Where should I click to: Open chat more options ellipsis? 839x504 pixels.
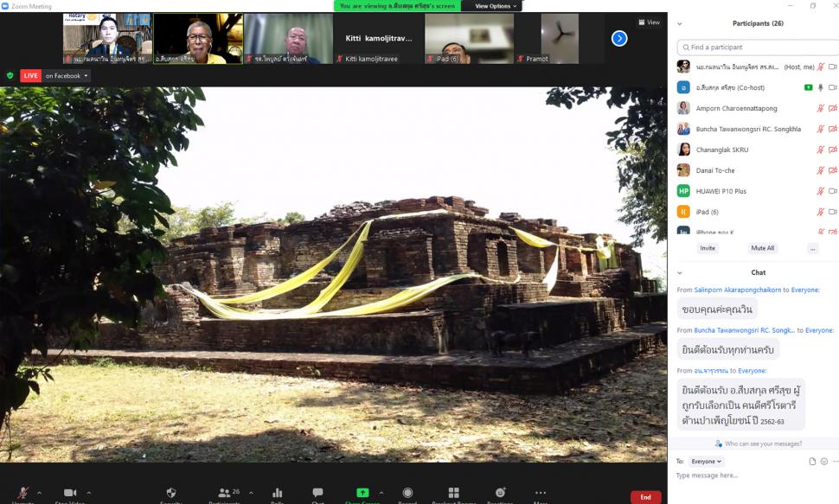[x=836, y=461]
